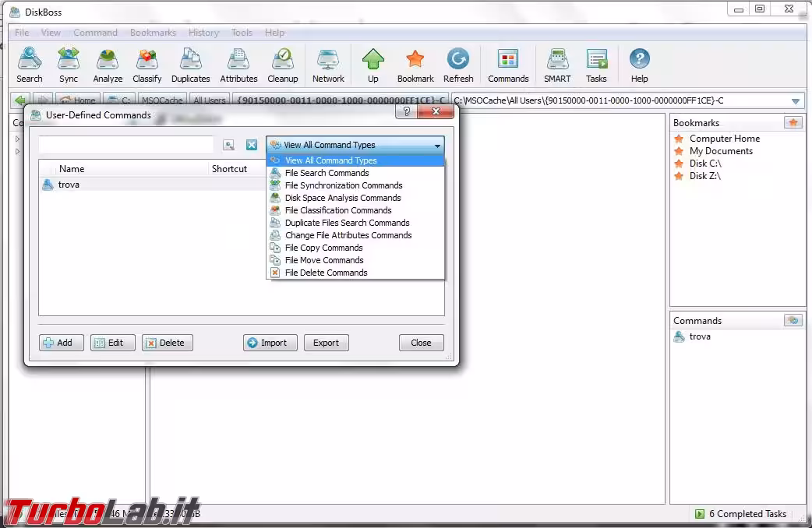Choose File Delete Commands option
This screenshot has width=812, height=528.
(x=326, y=273)
